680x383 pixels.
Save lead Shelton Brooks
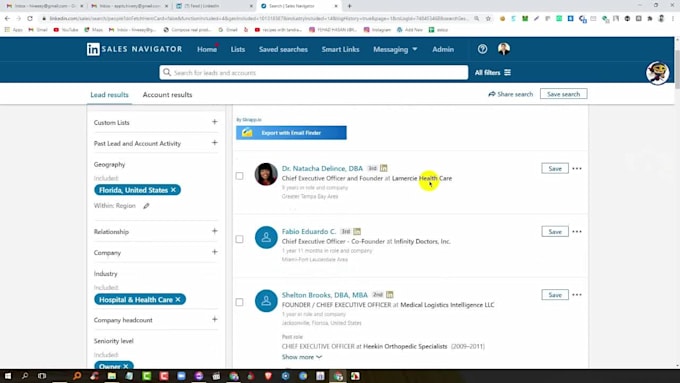[555, 295]
